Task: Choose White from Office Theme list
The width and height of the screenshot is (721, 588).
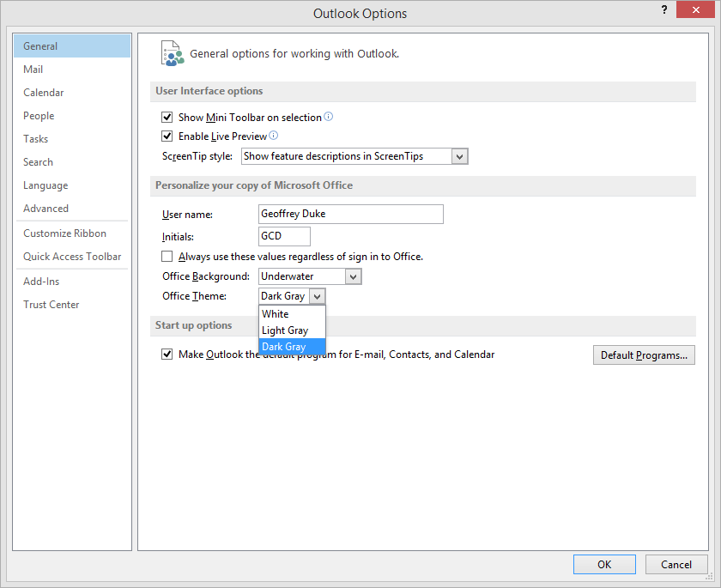Action: point(293,314)
